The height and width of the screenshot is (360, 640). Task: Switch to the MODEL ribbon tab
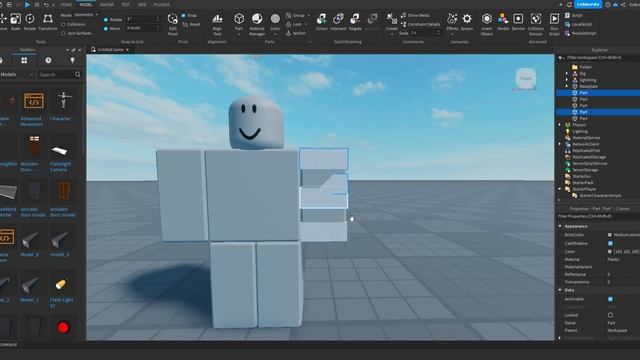(x=86, y=5)
